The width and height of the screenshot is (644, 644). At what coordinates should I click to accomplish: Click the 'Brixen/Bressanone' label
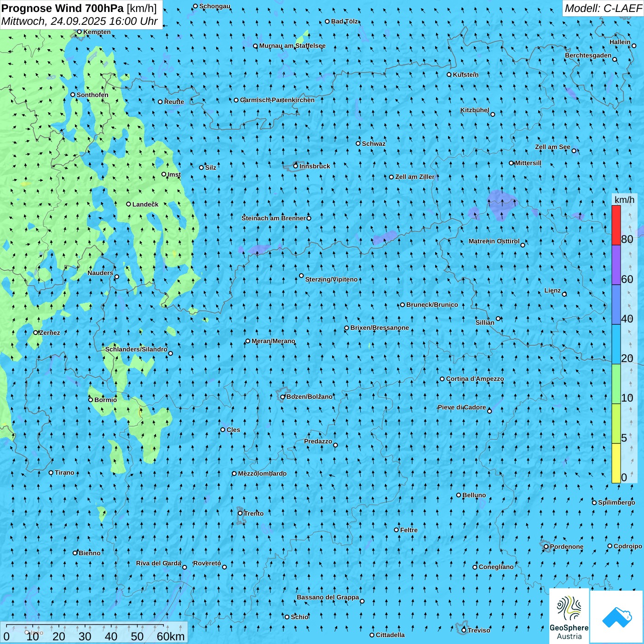pyautogui.click(x=379, y=328)
